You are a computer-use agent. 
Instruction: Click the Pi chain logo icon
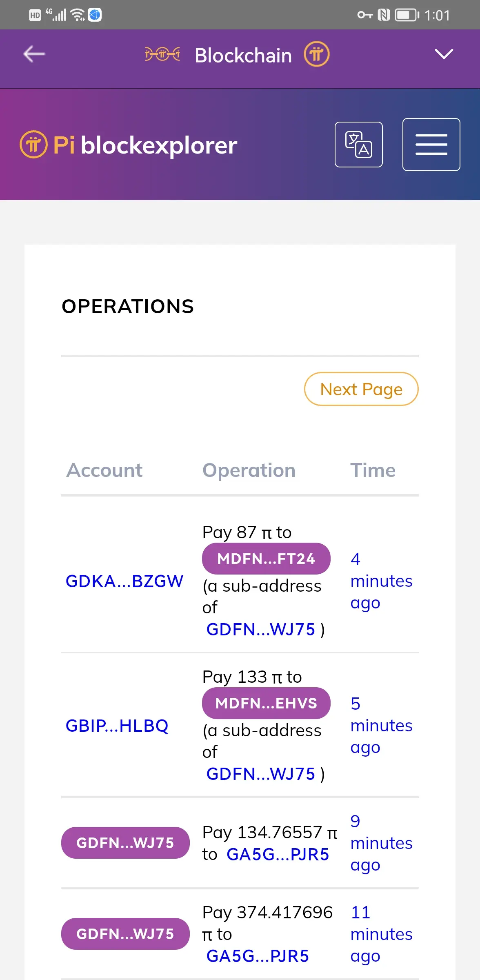(x=162, y=54)
